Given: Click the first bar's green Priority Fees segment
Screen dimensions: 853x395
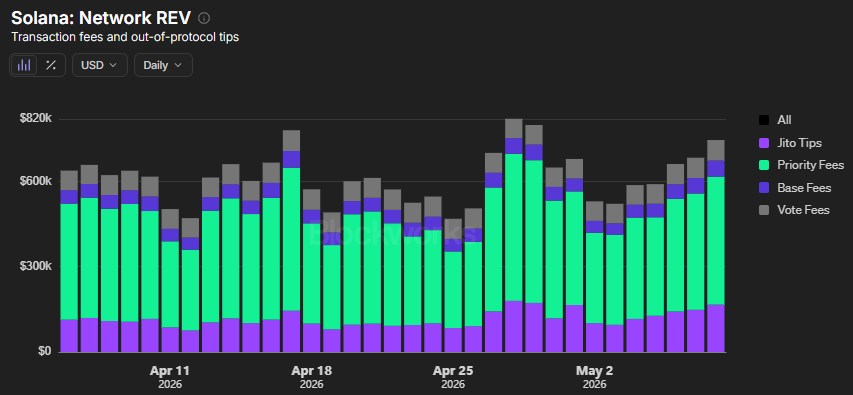Looking at the screenshot, I should (69, 262).
